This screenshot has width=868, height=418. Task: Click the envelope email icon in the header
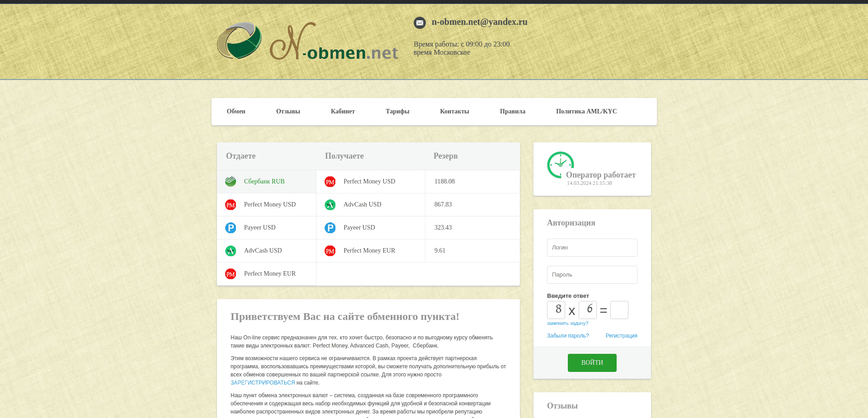(420, 23)
